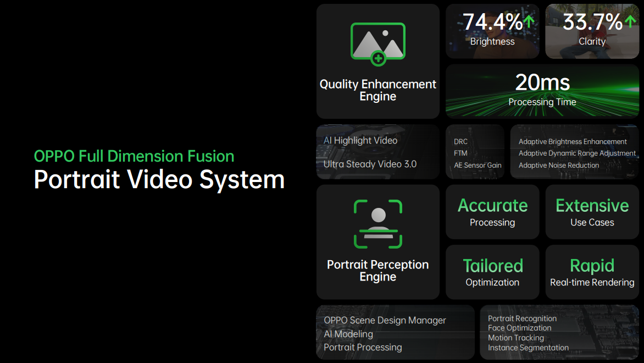Image resolution: width=644 pixels, height=363 pixels.
Task: Open the 20ms Processing Time card
Action: [x=542, y=91]
